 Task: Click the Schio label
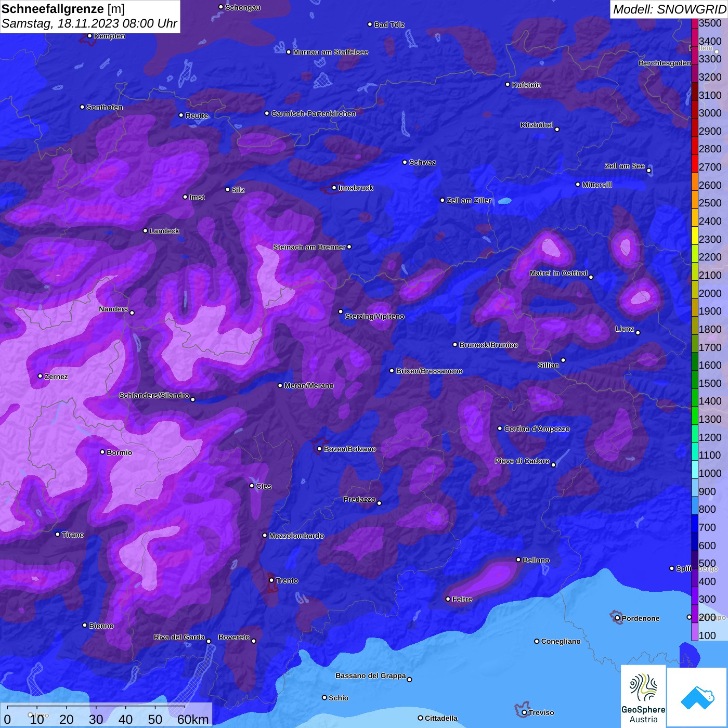[339, 698]
